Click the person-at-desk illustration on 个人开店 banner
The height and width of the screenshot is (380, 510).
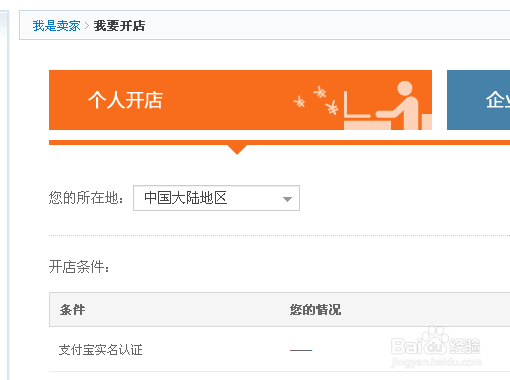(x=388, y=105)
